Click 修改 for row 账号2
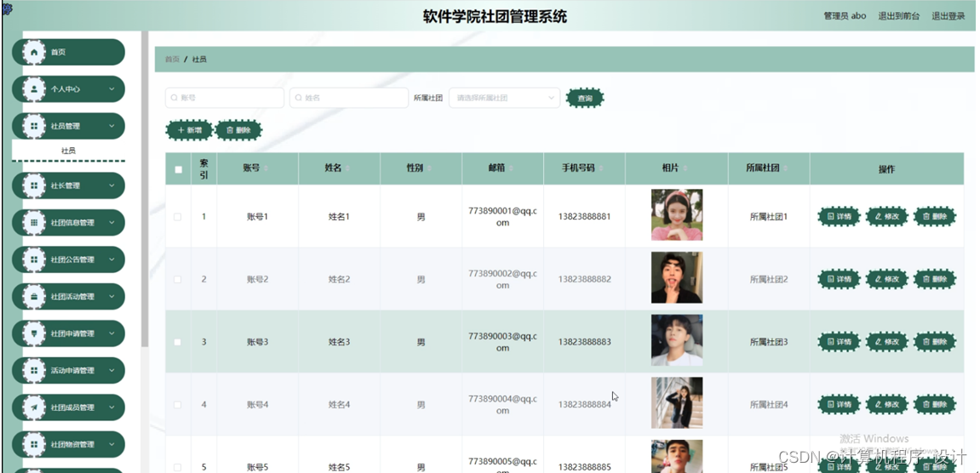The width and height of the screenshot is (980, 473). click(x=887, y=279)
